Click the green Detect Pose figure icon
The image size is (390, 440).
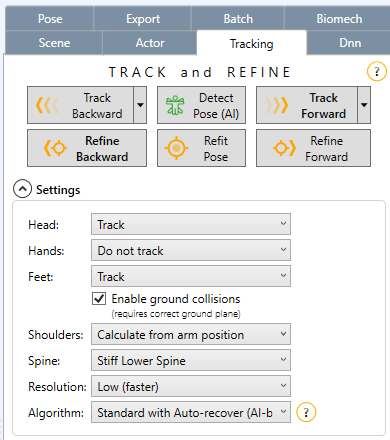175,105
